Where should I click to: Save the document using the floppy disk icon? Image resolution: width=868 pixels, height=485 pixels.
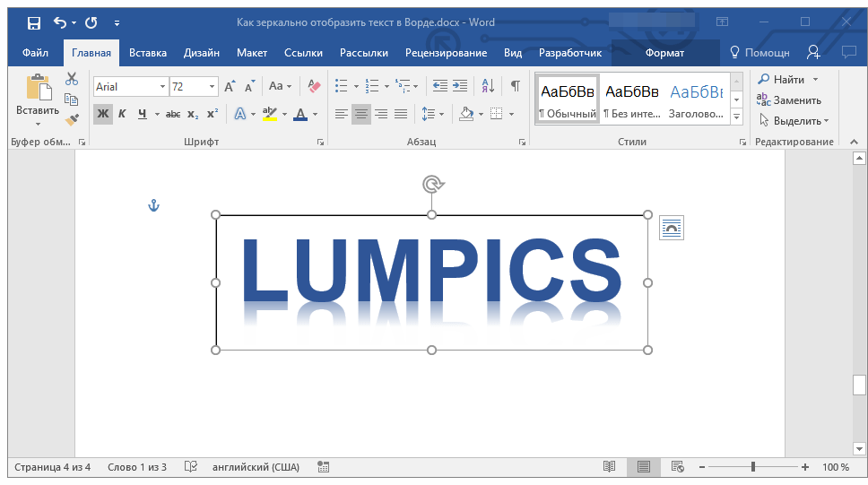tap(33, 22)
